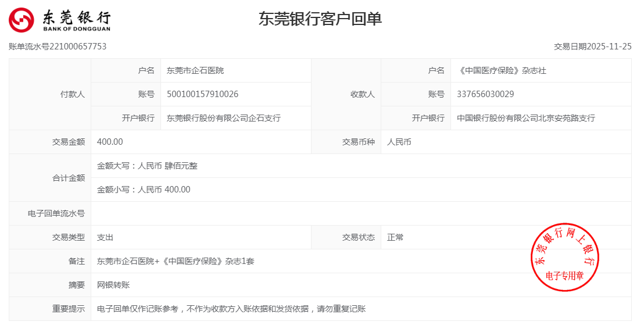Click payee account number 337656030029
Viewport: 644px width, 332px height.
(485, 94)
